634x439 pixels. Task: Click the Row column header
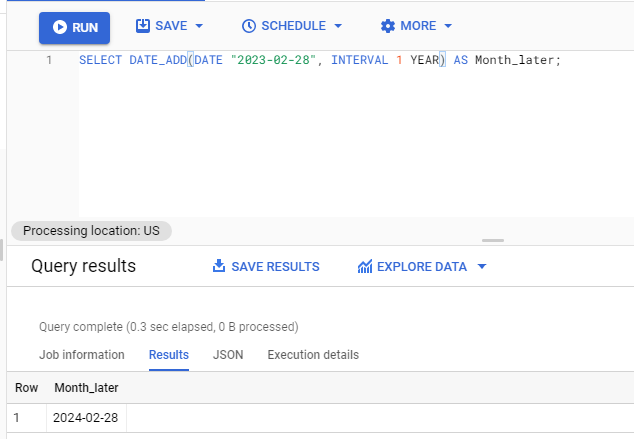[x=26, y=388]
